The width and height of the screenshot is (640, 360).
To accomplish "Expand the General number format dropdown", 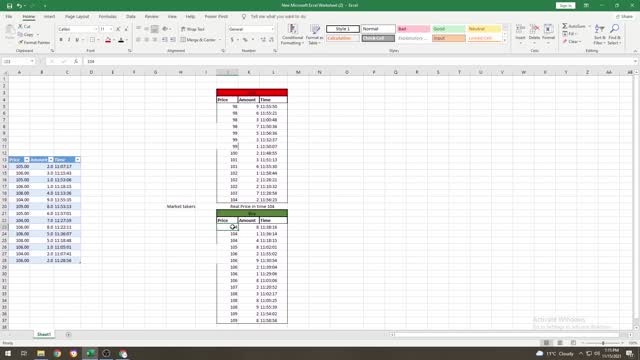I will (272, 29).
